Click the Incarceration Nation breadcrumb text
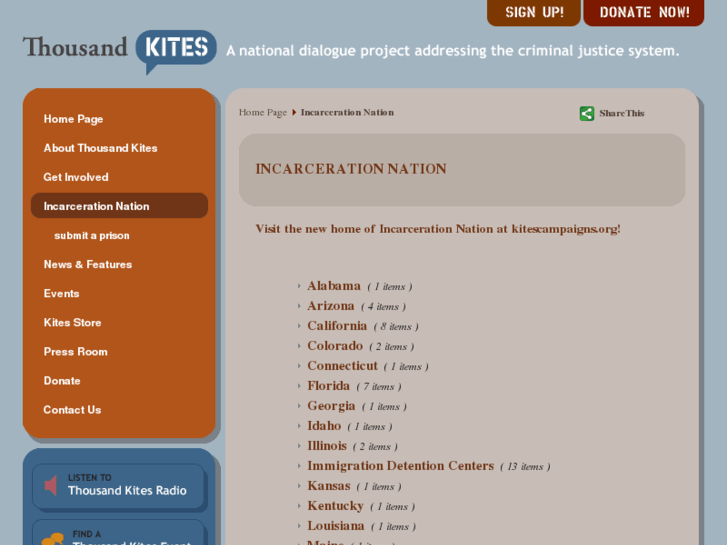This screenshot has height=545, width=727. click(x=347, y=113)
